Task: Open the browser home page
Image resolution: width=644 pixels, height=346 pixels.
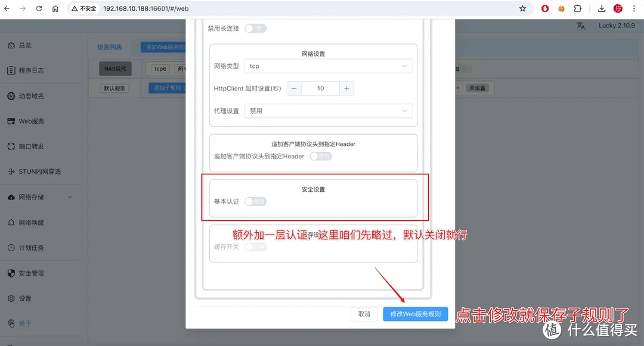Action: pyautogui.click(x=55, y=8)
